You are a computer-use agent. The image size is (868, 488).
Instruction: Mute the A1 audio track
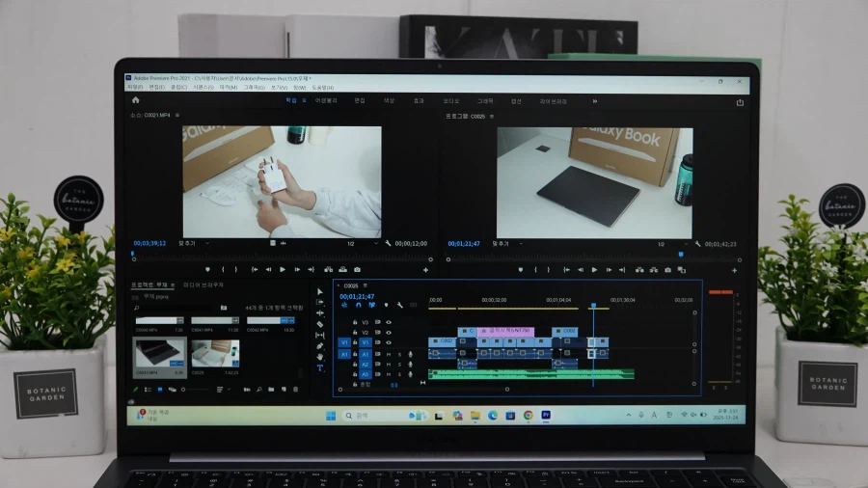click(x=389, y=354)
